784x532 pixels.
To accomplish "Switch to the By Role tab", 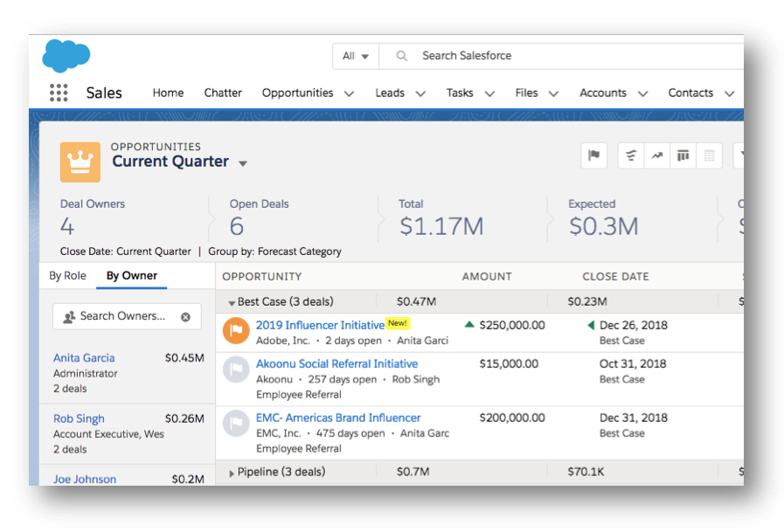I will click(67, 276).
